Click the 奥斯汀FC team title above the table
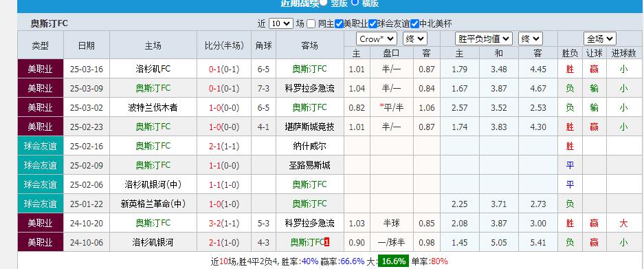 click(49, 24)
